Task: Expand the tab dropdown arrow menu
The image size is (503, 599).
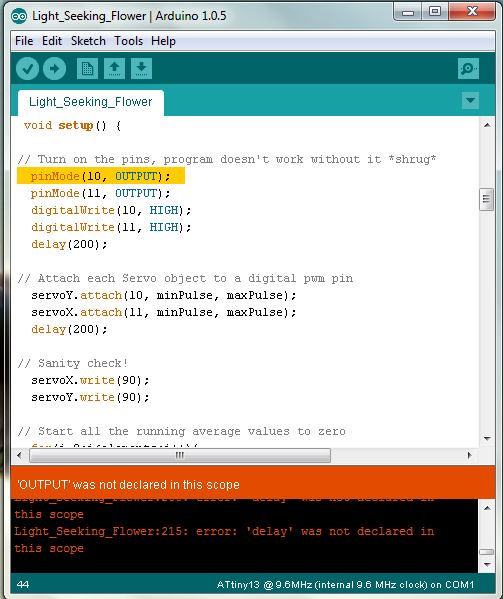Action: coord(470,101)
